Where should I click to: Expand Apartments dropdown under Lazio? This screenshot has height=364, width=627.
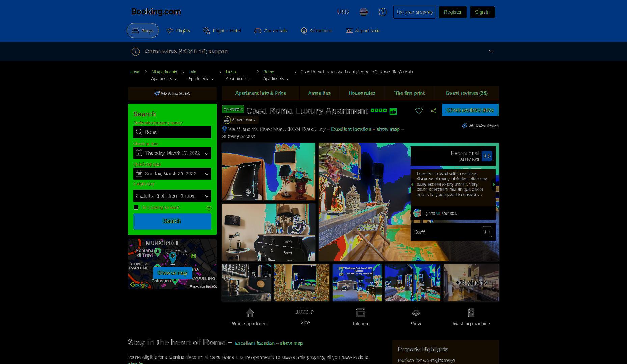pos(239,79)
